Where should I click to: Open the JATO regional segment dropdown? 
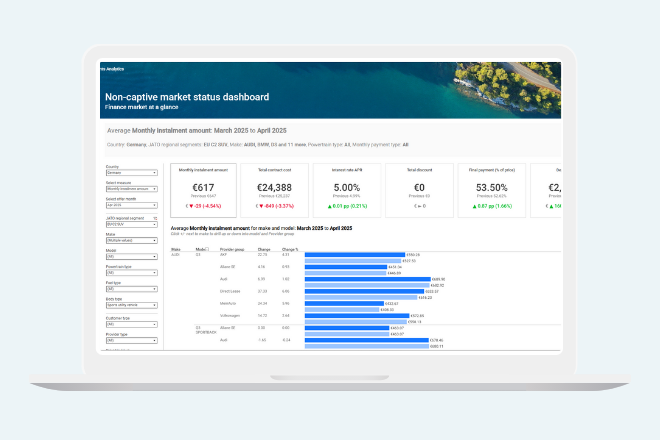click(x=131, y=222)
